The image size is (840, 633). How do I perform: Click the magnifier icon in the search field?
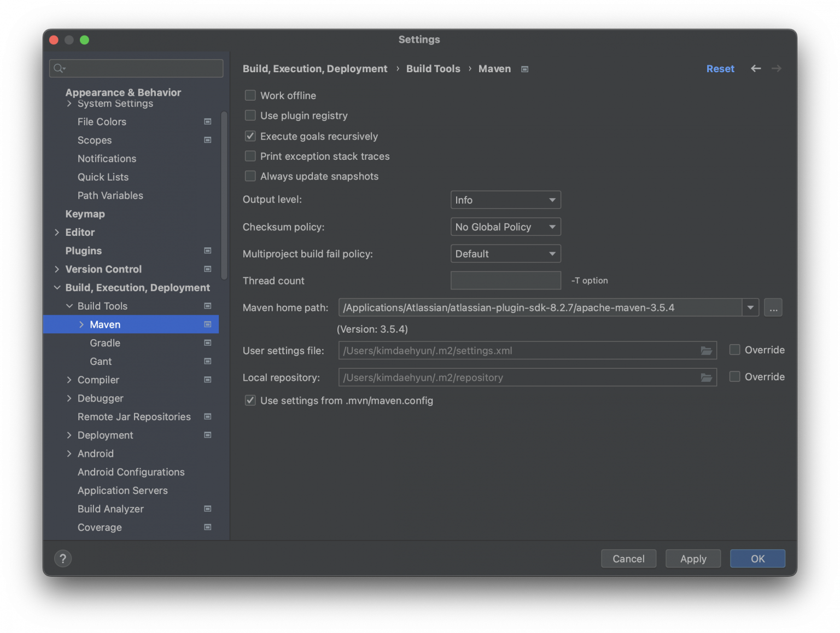point(58,68)
